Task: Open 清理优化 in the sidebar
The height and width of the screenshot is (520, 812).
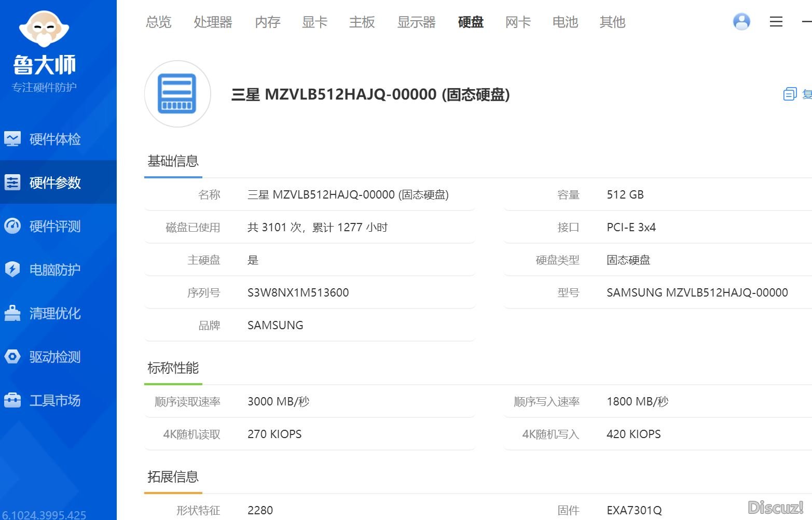Action: pos(58,313)
